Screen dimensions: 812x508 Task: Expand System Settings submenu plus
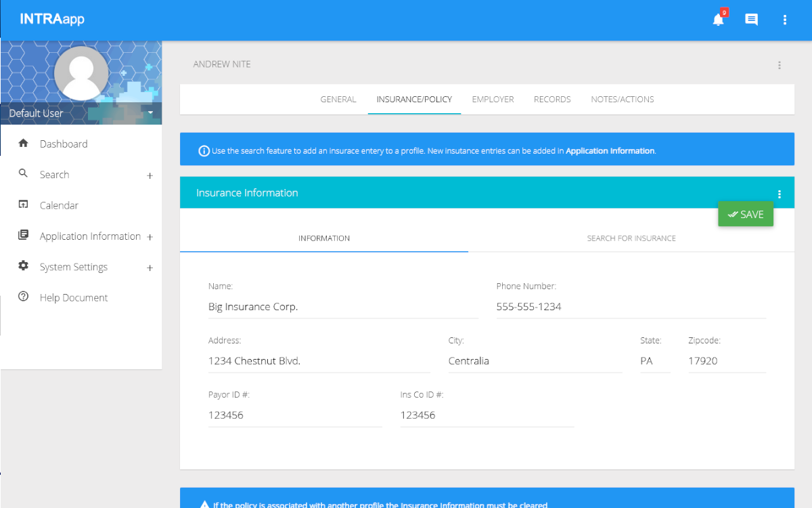click(x=150, y=268)
